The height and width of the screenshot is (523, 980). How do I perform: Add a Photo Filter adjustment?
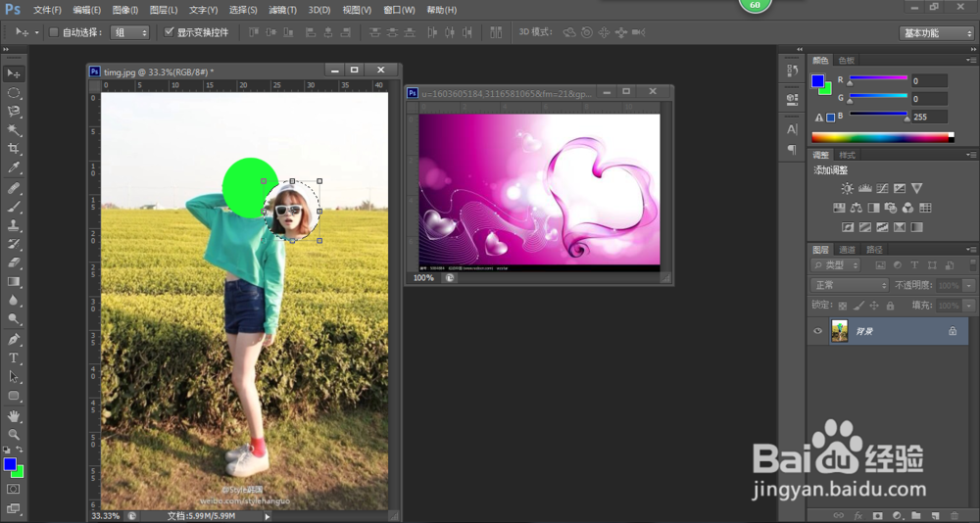coord(891,208)
